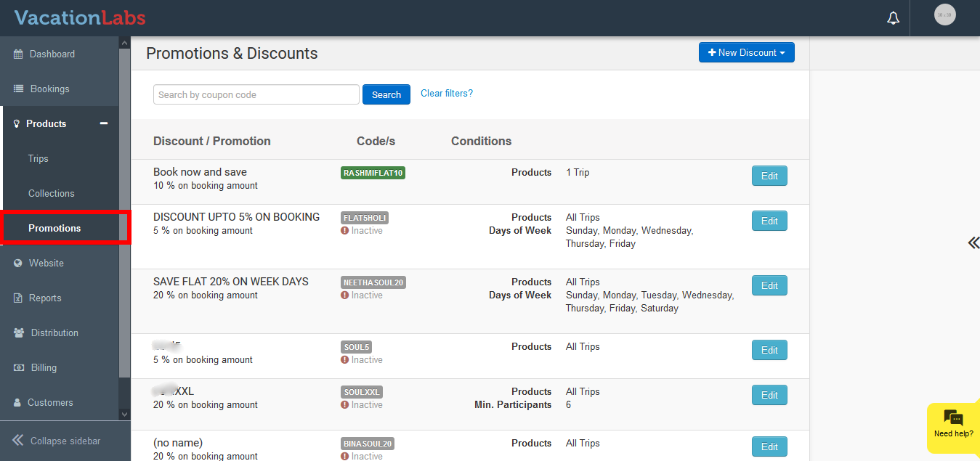Expand the right panel with double-chevron

[x=973, y=243]
